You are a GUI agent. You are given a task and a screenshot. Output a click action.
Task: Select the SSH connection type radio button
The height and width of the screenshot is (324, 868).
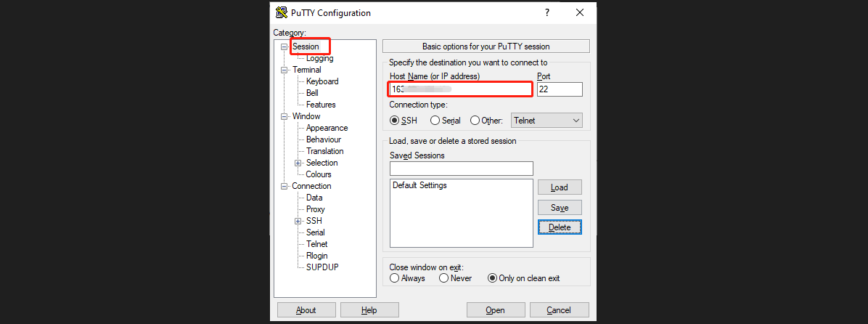tap(396, 121)
